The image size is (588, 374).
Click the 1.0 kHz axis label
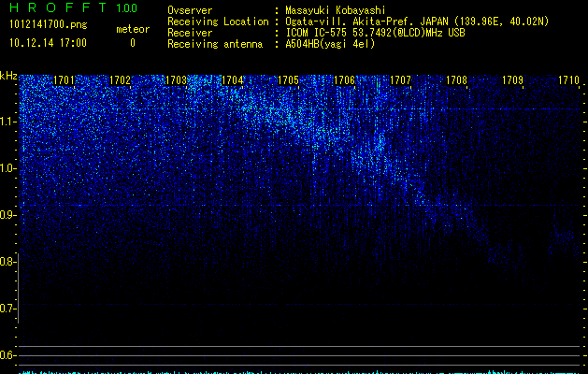click(8, 168)
